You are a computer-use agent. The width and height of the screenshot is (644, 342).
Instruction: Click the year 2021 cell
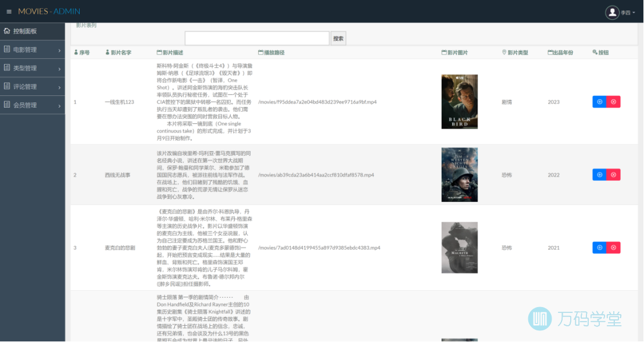554,248
